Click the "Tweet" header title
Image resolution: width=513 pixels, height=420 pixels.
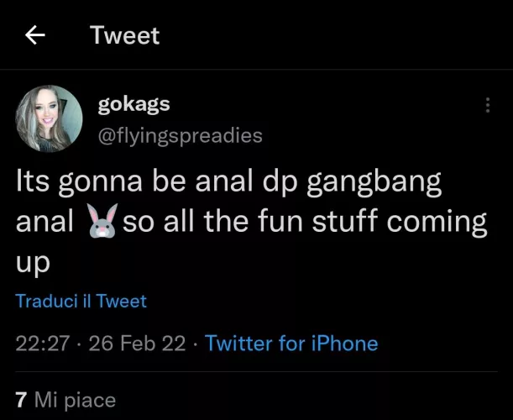click(x=124, y=35)
